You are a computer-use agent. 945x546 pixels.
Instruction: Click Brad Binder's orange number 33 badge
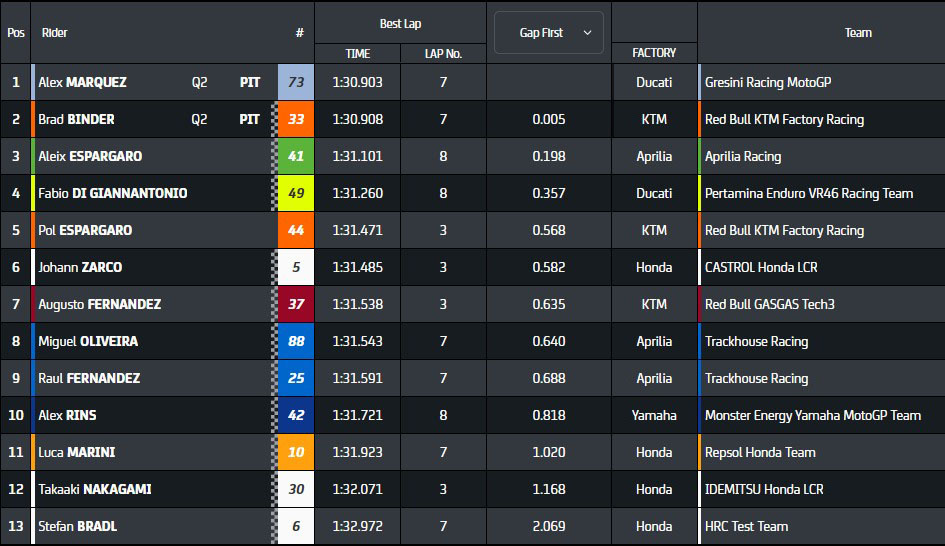(x=295, y=119)
